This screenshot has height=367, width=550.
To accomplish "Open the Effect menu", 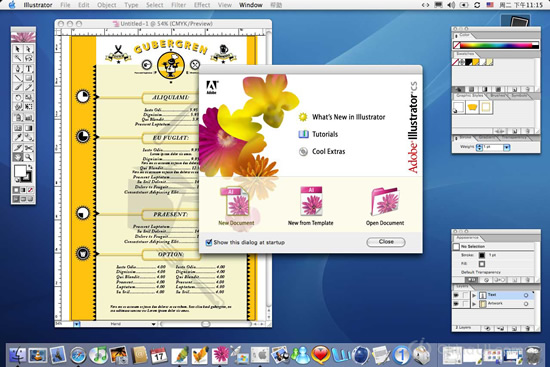I will tap(202, 5).
